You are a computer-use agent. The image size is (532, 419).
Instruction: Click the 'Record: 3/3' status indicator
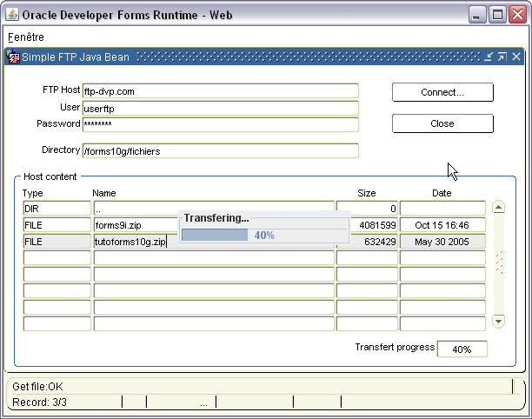click(x=39, y=402)
